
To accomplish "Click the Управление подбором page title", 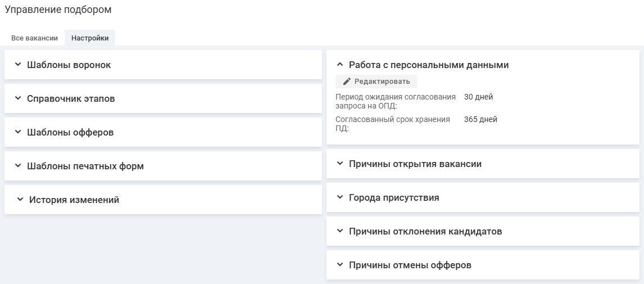I will coord(58,10).
